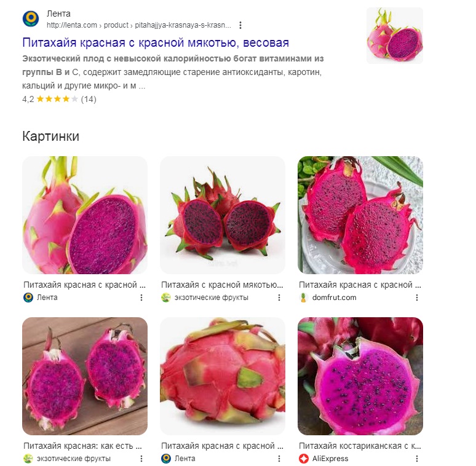Click the AliExpress source icon
This screenshot has height=466, width=476.
point(304,459)
